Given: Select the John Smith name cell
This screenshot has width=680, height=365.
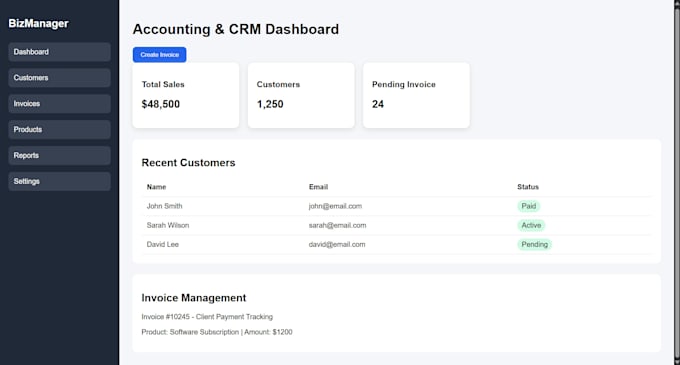Looking at the screenshot, I should coord(164,206).
